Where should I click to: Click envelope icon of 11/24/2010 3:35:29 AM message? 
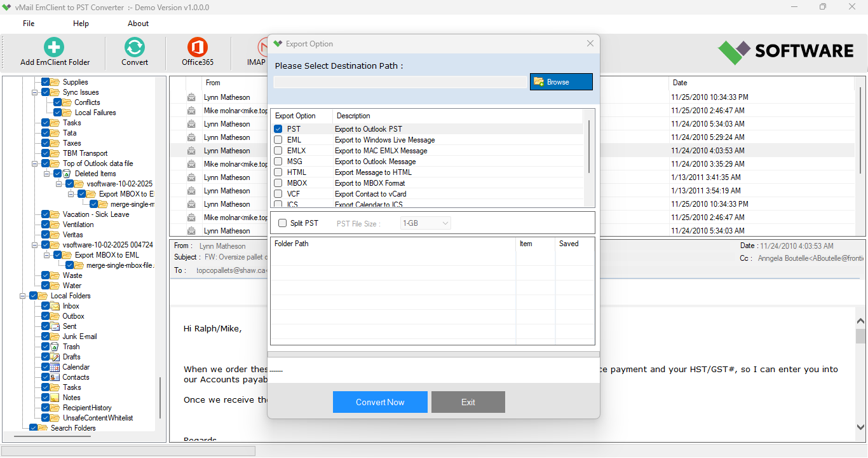coord(191,164)
